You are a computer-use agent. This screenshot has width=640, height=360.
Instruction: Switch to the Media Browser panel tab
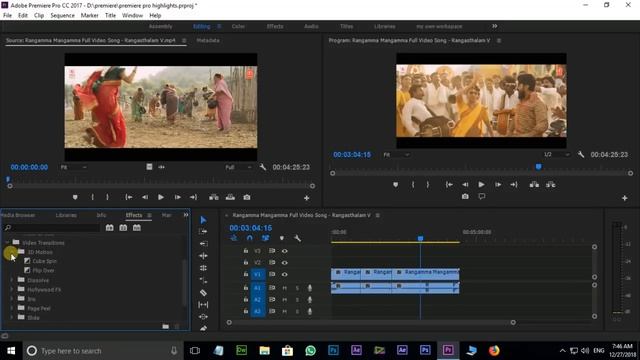point(18,215)
